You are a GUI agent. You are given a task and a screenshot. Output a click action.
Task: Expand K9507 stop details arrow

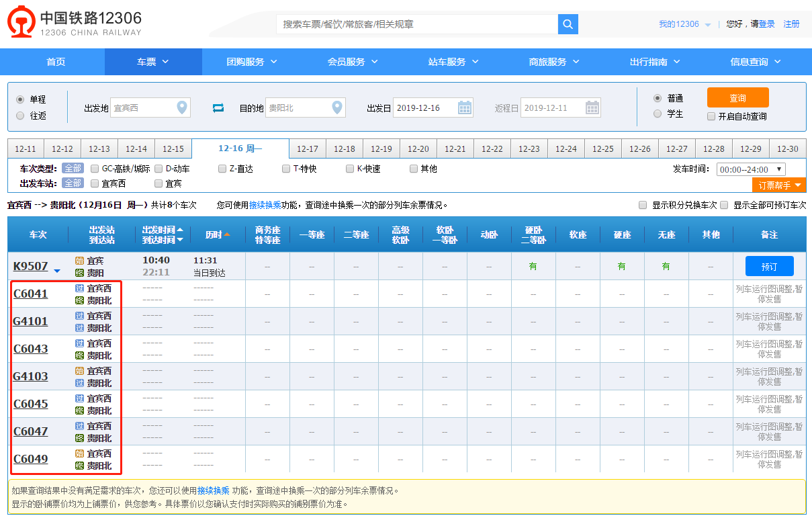pos(57,271)
